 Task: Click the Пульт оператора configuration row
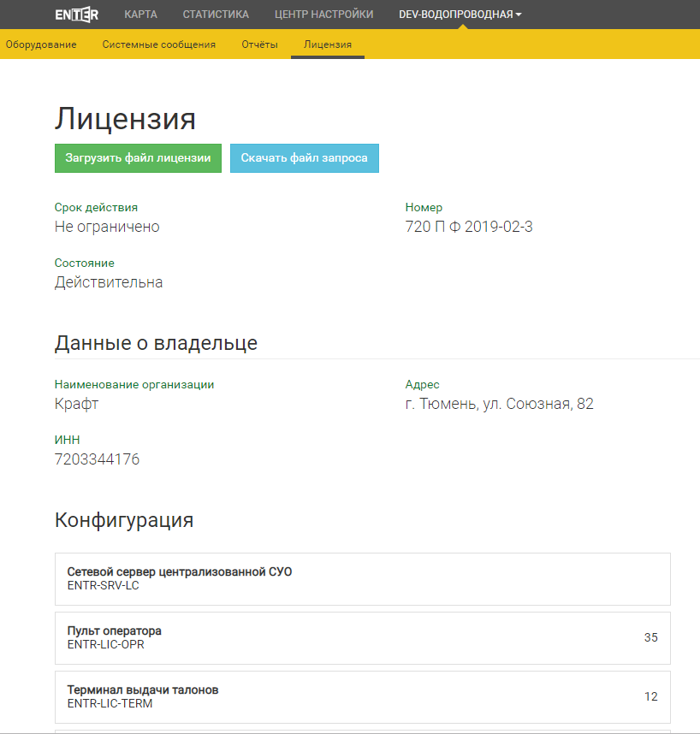pos(362,637)
